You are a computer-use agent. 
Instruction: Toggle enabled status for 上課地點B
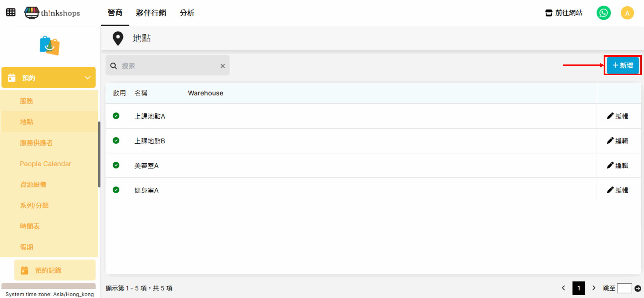point(116,141)
